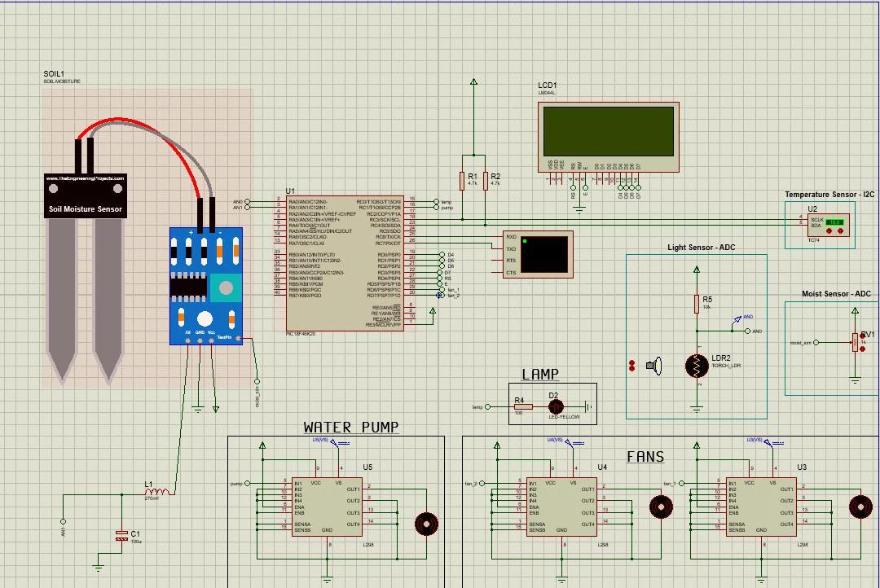Click the WATER PUMP title label

[351, 427]
